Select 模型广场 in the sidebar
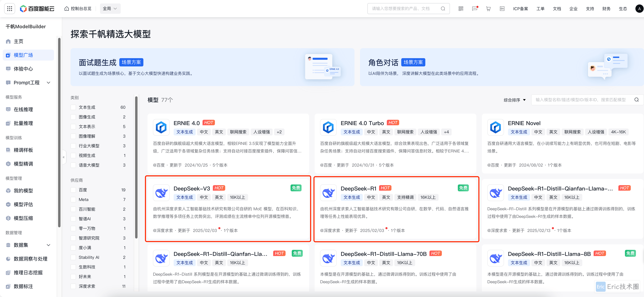Viewport: 644px width, 297px height. pos(28,55)
